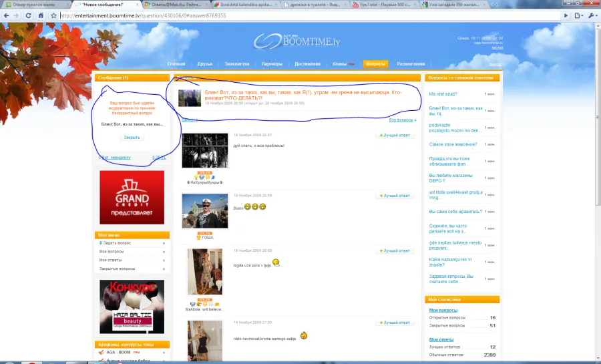Mark 20:57 answer as Лучший ответ
This screenshot has height=364, width=601.
point(395,136)
